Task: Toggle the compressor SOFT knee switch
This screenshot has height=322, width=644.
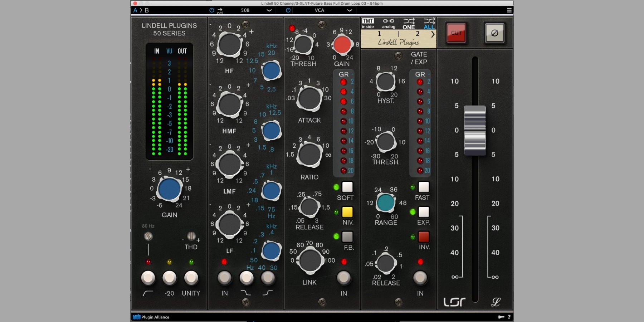Action: coord(347,187)
